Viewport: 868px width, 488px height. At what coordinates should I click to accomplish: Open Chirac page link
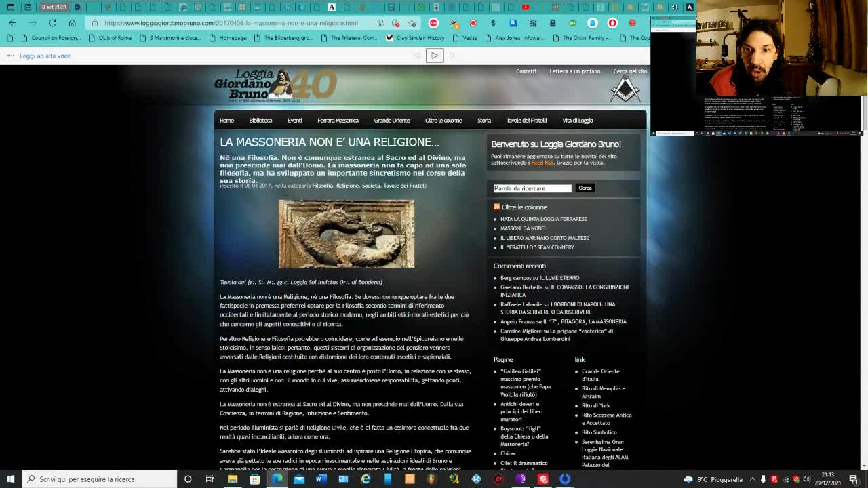[x=509, y=453]
